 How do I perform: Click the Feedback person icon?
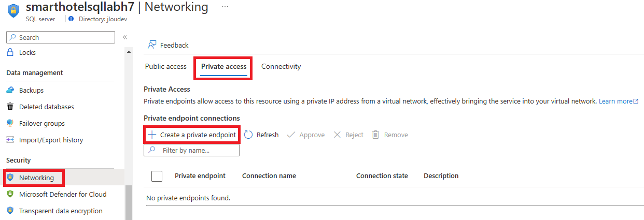(152, 45)
